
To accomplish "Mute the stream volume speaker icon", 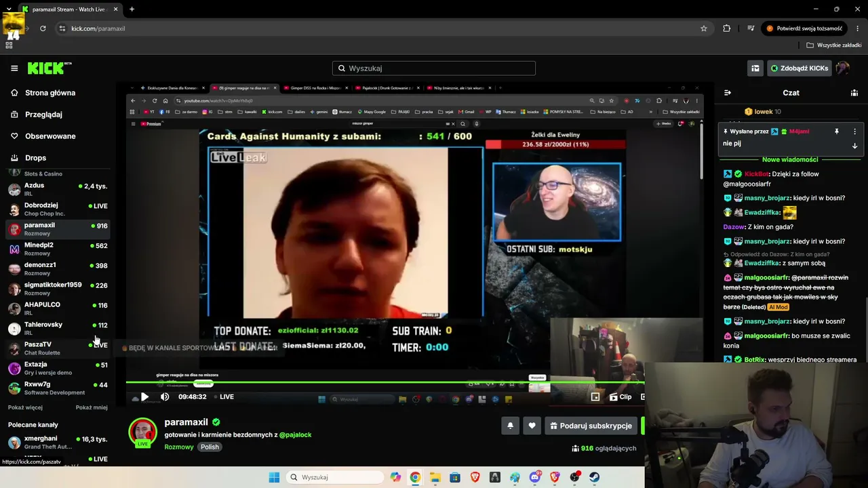I will point(165,396).
